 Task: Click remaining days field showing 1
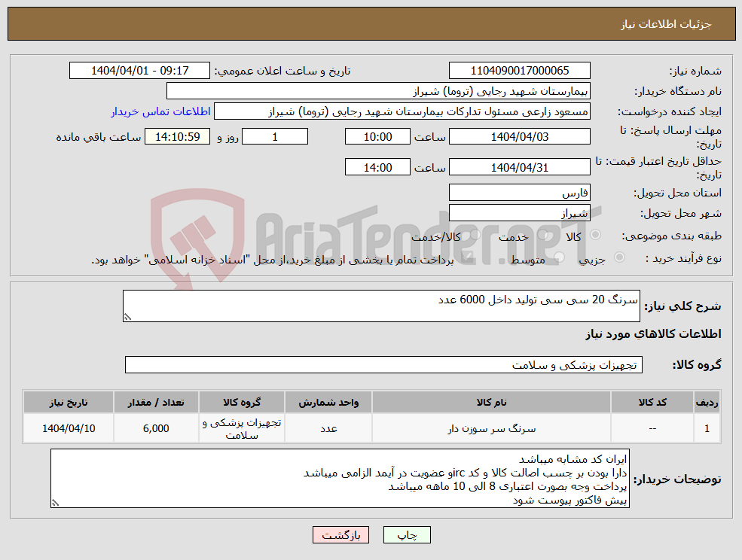tap(275, 137)
